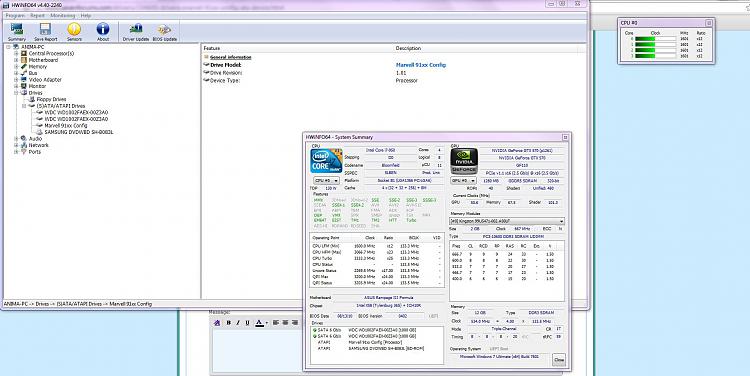Expand the Video Adapter node
This screenshot has height=376, width=750.
pyautogui.click(x=16, y=80)
